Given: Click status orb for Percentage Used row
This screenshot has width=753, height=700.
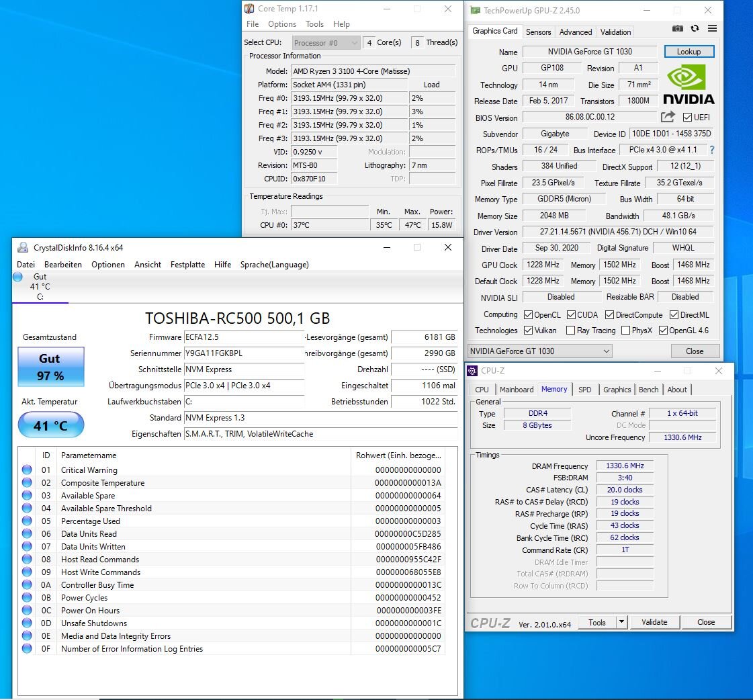Looking at the screenshot, I should 27,521.
